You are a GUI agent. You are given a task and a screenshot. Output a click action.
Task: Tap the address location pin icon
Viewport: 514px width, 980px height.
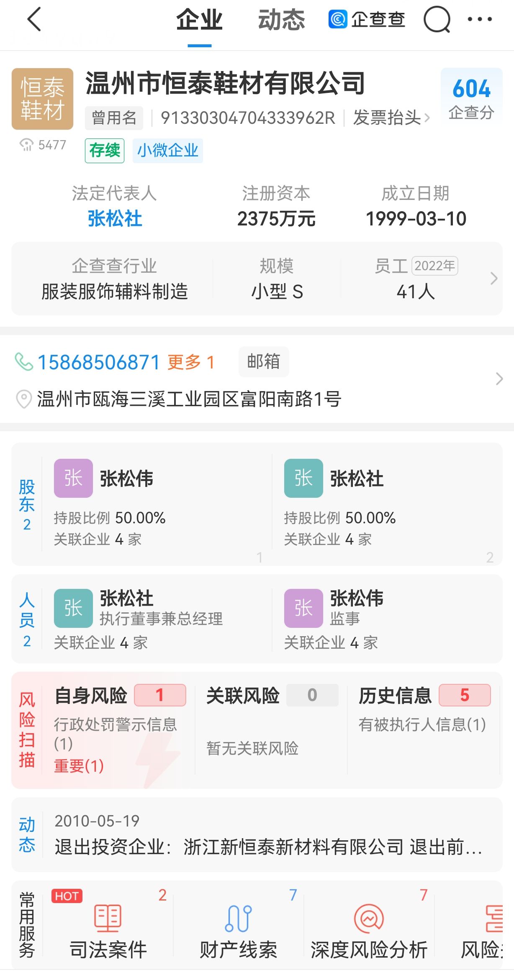click(x=24, y=399)
